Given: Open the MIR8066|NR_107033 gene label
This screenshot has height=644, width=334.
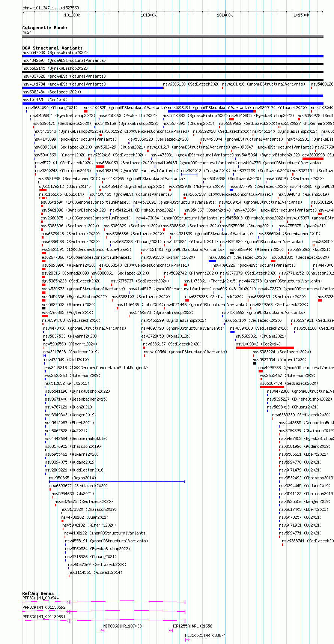Looking at the screenshot, I should pyautogui.click(x=123, y=626).
